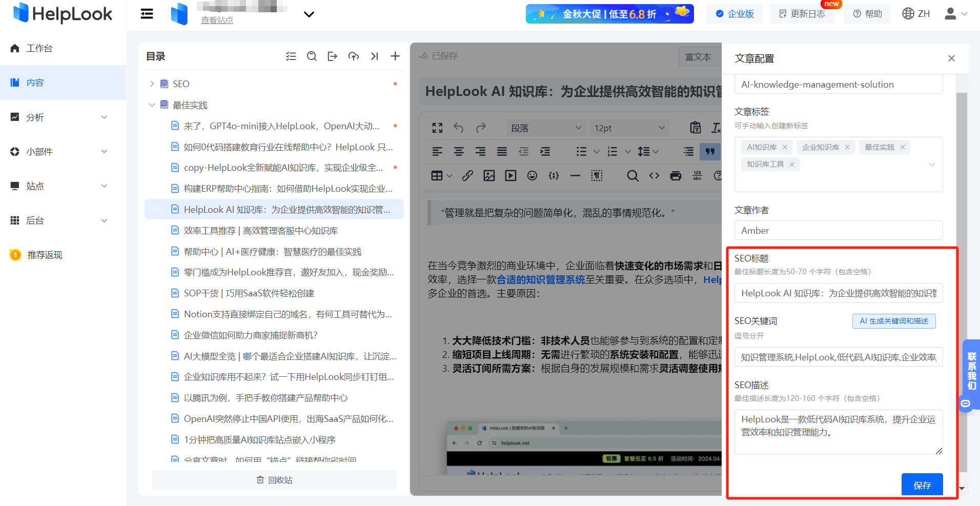
Task: Add new item with plus icon in 目录
Action: 395,56
